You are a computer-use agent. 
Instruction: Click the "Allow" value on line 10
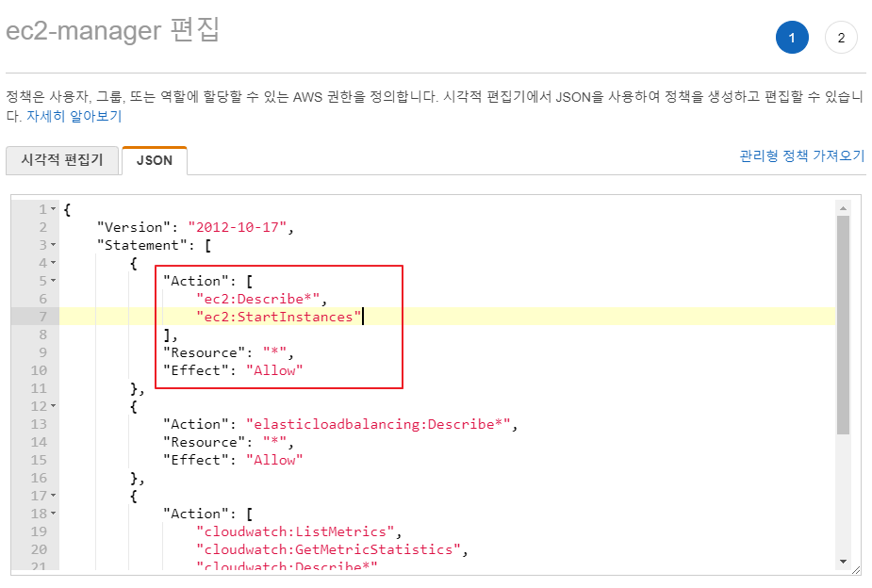[x=274, y=370]
